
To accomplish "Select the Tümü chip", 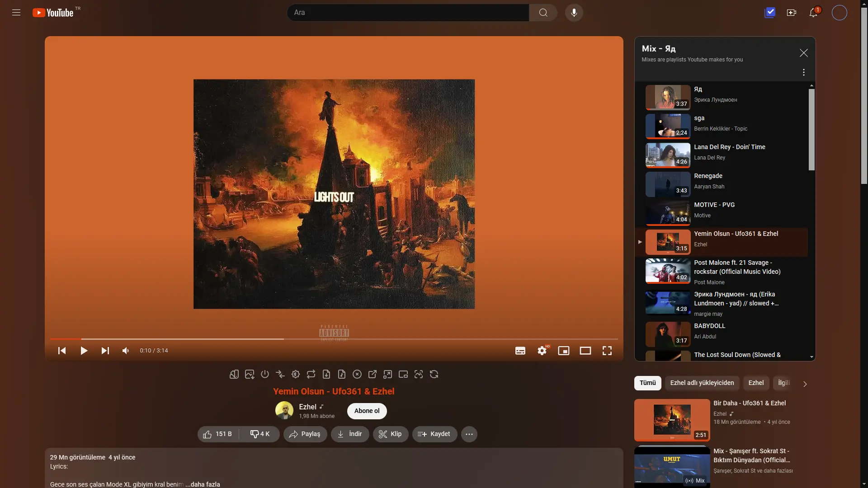I will pos(648,383).
